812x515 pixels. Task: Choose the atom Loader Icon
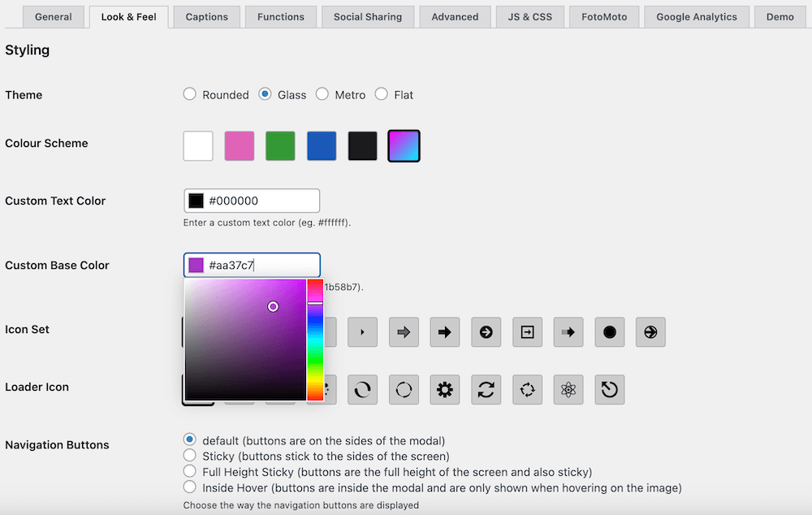tap(568, 389)
